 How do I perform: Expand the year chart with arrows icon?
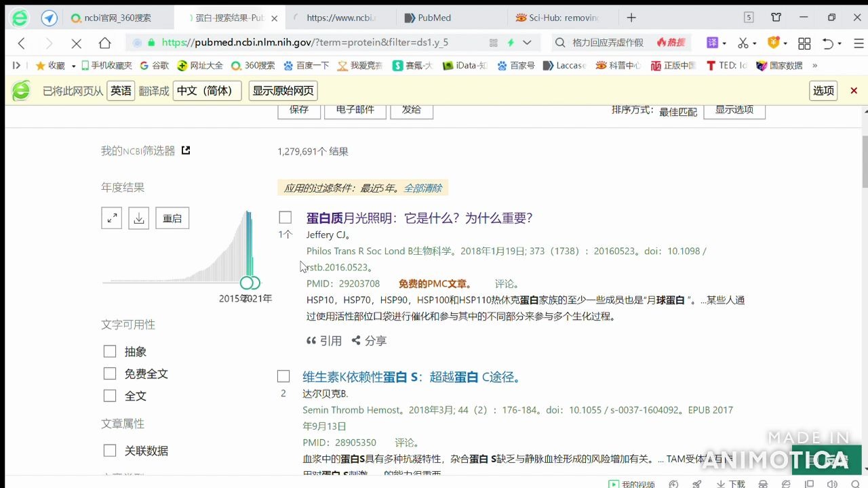click(112, 218)
